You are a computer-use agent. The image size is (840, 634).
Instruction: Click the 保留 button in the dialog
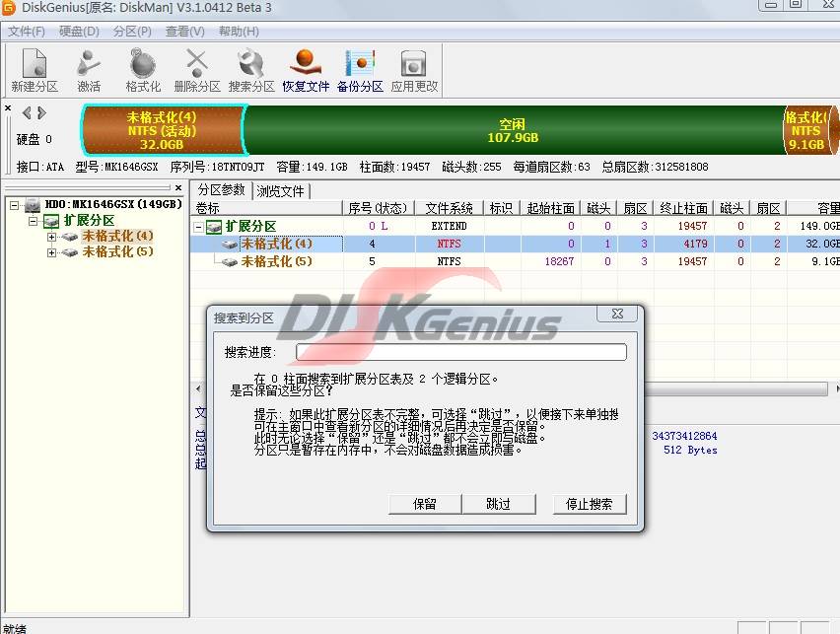point(425,504)
